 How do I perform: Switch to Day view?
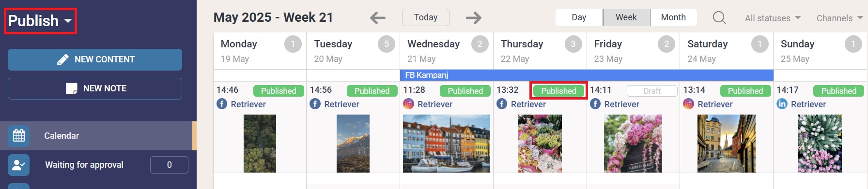(x=579, y=17)
